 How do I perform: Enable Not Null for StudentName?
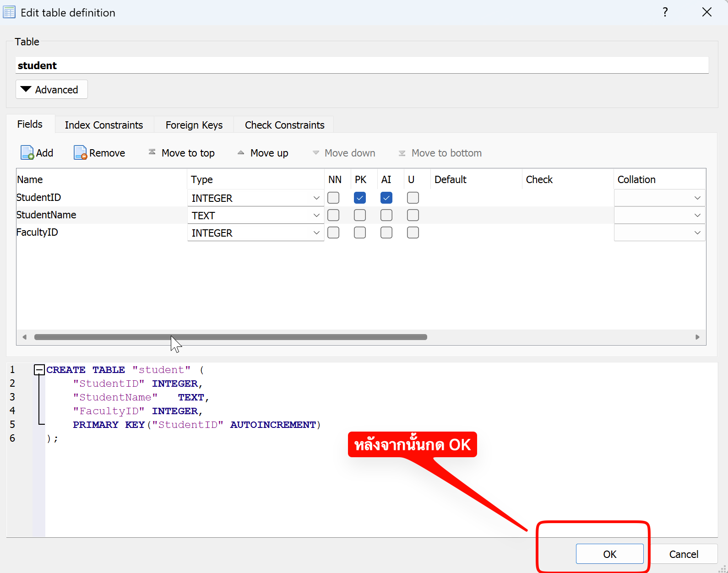tap(333, 216)
